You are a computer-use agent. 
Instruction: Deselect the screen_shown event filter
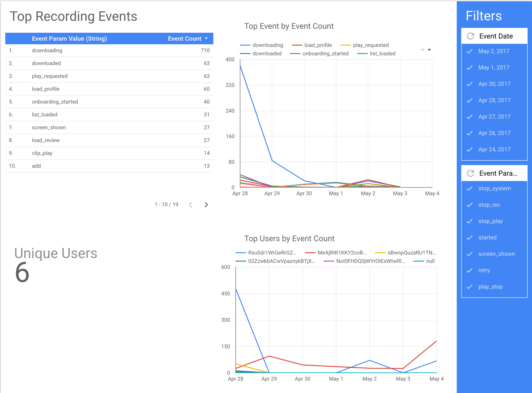coord(496,254)
